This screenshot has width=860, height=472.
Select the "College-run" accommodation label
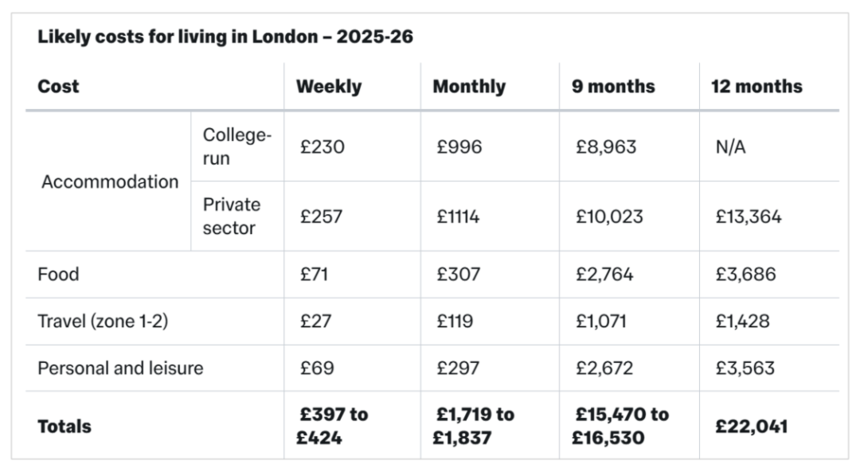coord(236,146)
